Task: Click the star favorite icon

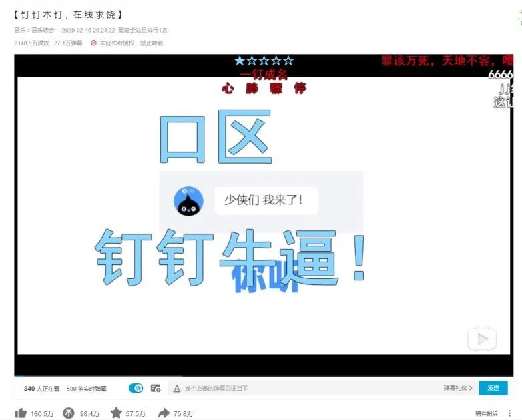Action: click(x=116, y=413)
